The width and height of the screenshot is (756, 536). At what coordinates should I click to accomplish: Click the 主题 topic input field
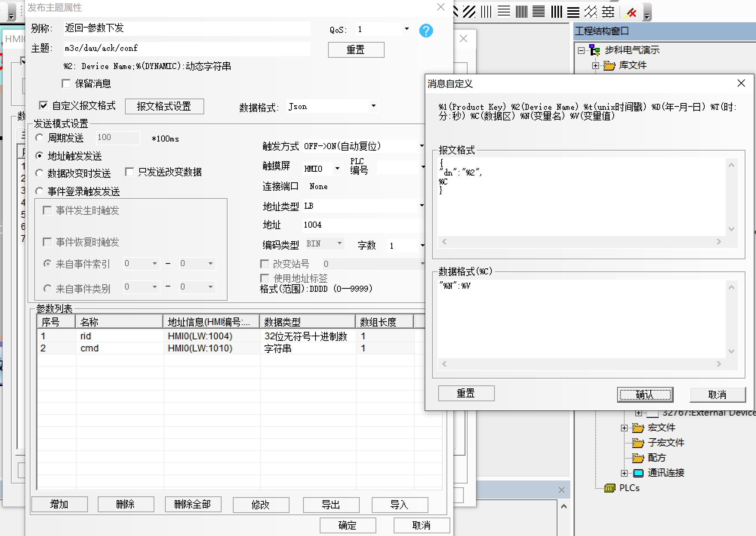pos(187,48)
